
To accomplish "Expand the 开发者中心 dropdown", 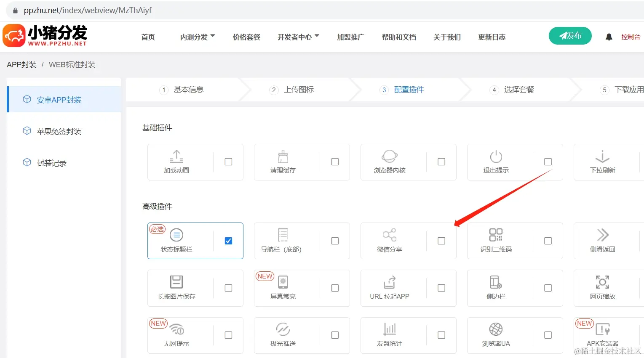I will tap(298, 37).
